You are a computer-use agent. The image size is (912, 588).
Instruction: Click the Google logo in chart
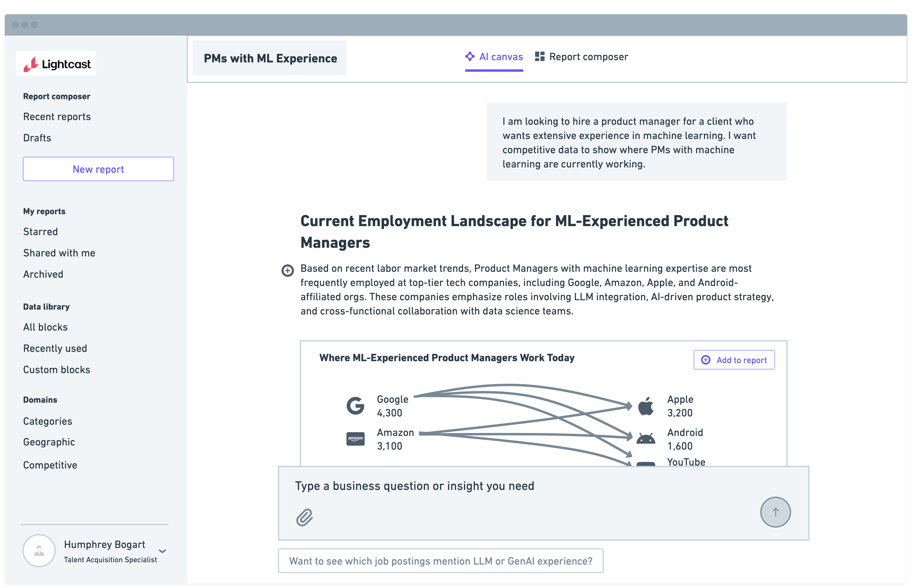[355, 405]
